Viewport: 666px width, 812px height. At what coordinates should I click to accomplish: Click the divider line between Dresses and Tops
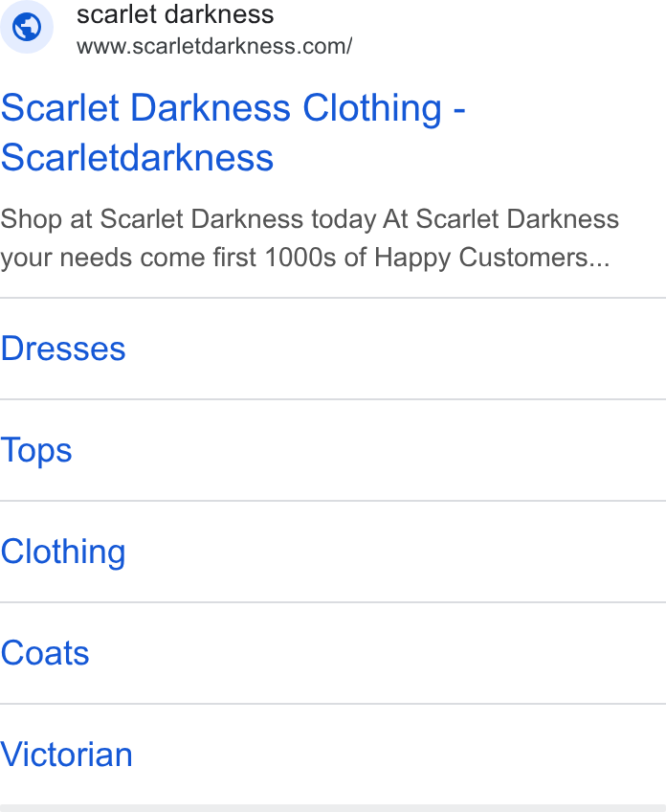click(333, 399)
